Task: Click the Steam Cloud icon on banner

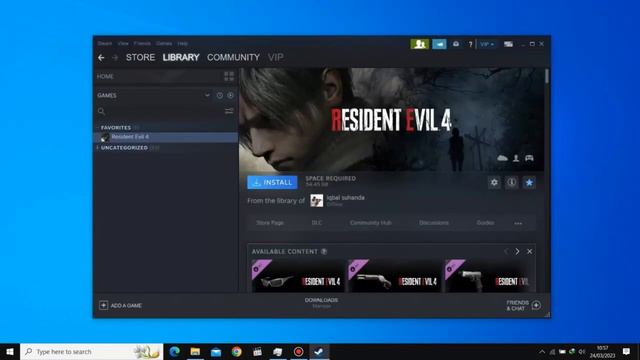Action: tap(502, 158)
